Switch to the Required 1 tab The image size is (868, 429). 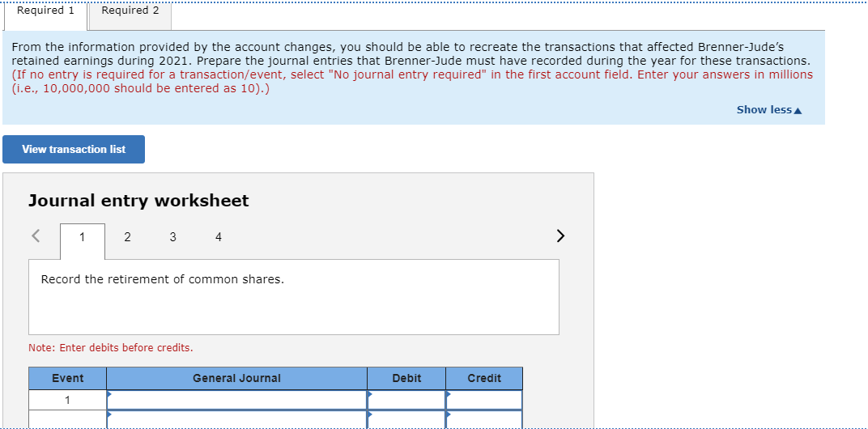coord(46,17)
